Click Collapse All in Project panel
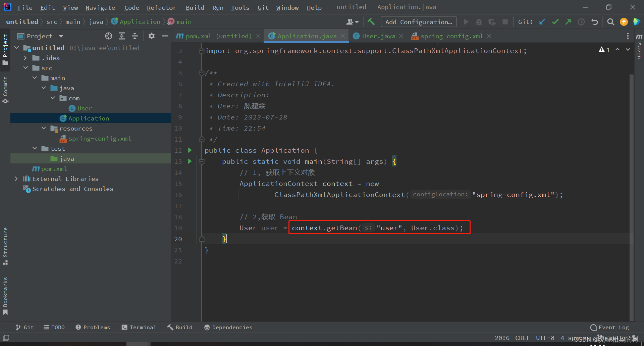The height and width of the screenshot is (346, 644). pos(135,36)
